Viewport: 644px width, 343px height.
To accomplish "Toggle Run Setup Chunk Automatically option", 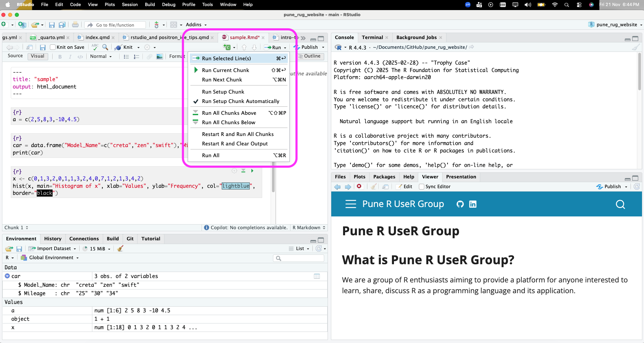I will tap(240, 101).
